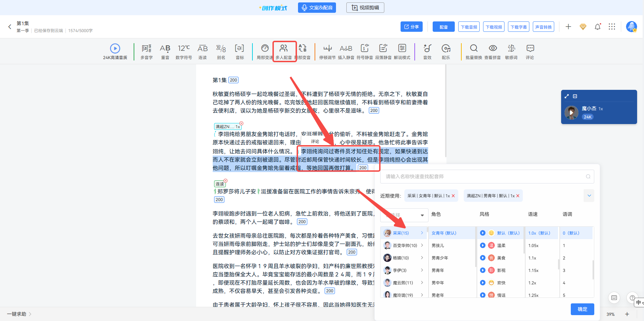This screenshot has height=321, width=644.
Task: Open notifications bell
Action: 598,27
